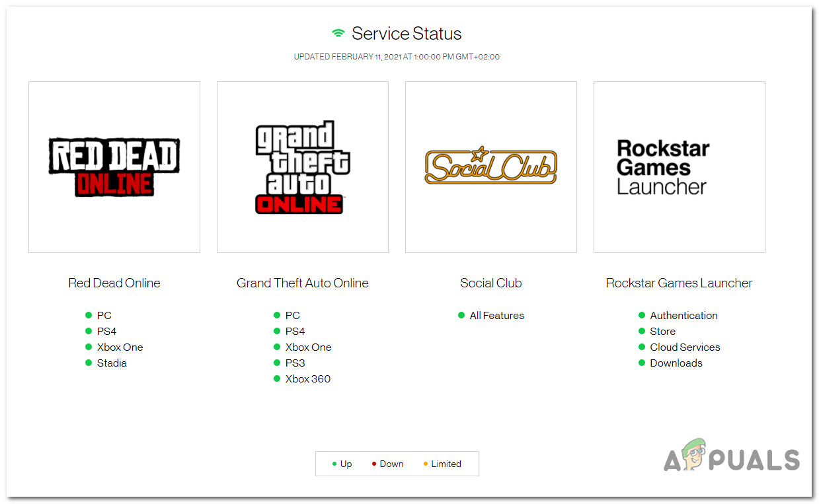Click the PS3 platform label
819x504 pixels.
coord(295,363)
